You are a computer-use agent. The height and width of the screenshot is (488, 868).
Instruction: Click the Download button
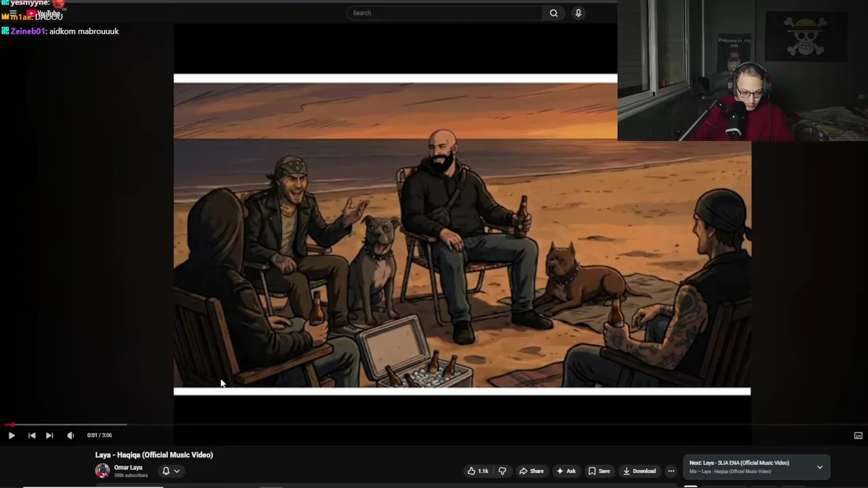point(639,471)
